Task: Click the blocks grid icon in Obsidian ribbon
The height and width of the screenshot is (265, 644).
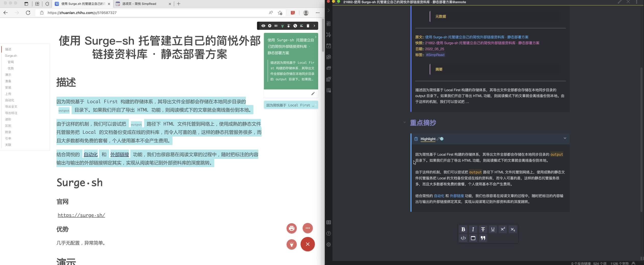Action: click(329, 79)
